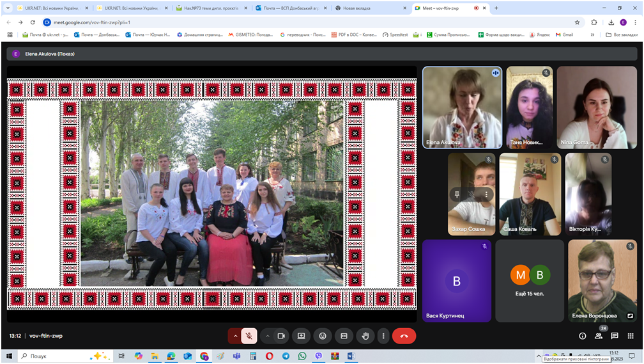Open Opera browser from the taskbar
Image resolution: width=644 pixels, height=364 pixels.
click(x=270, y=356)
